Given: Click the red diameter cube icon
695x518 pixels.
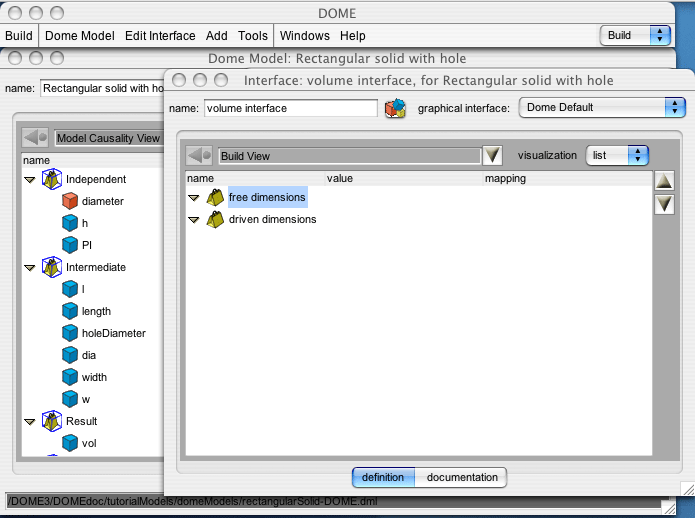Looking at the screenshot, I should pyautogui.click(x=70, y=201).
